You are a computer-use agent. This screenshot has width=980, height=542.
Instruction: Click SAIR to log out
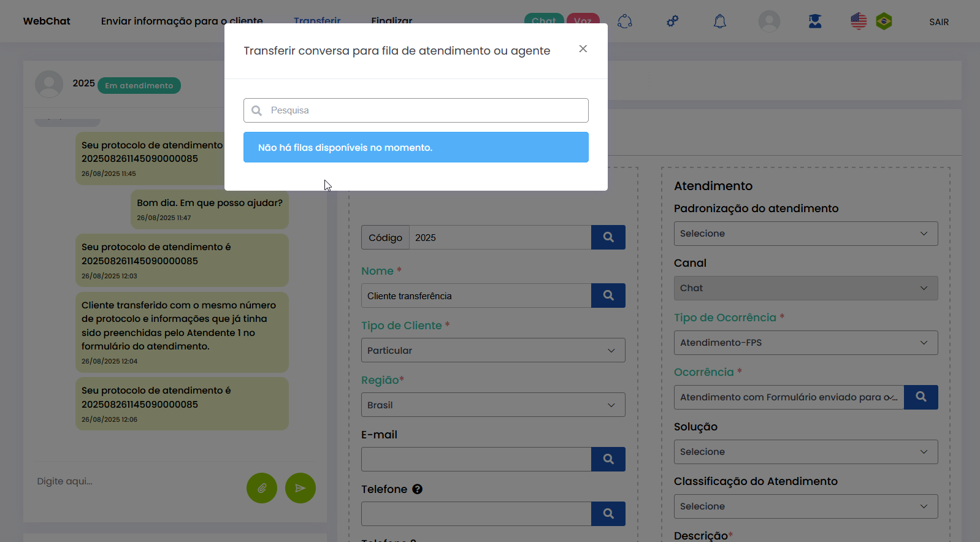[x=938, y=22]
